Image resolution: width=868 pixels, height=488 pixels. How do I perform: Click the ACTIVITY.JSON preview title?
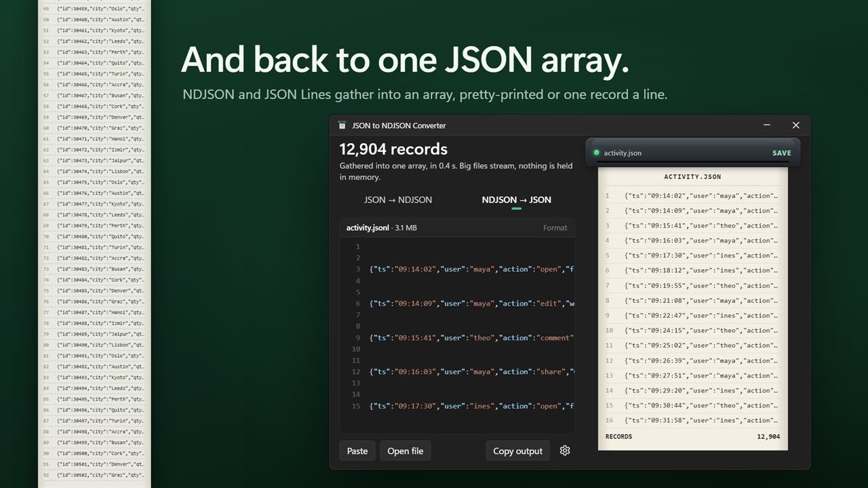coord(692,177)
